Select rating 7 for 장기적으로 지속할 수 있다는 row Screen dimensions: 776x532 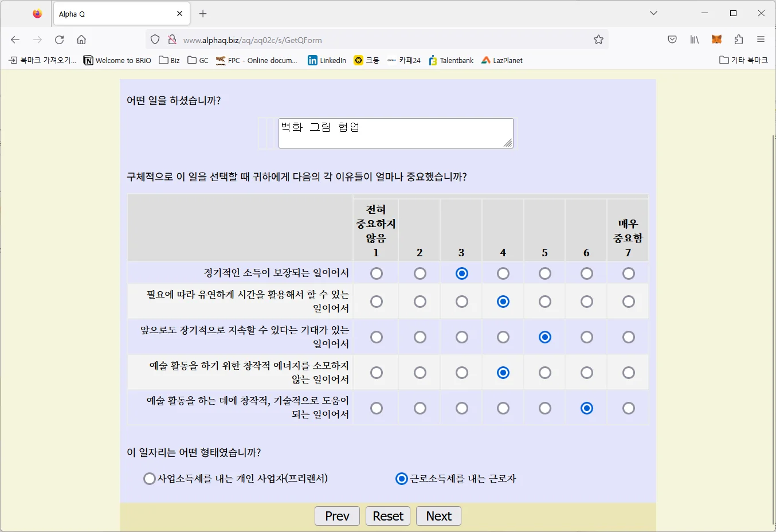[629, 337]
